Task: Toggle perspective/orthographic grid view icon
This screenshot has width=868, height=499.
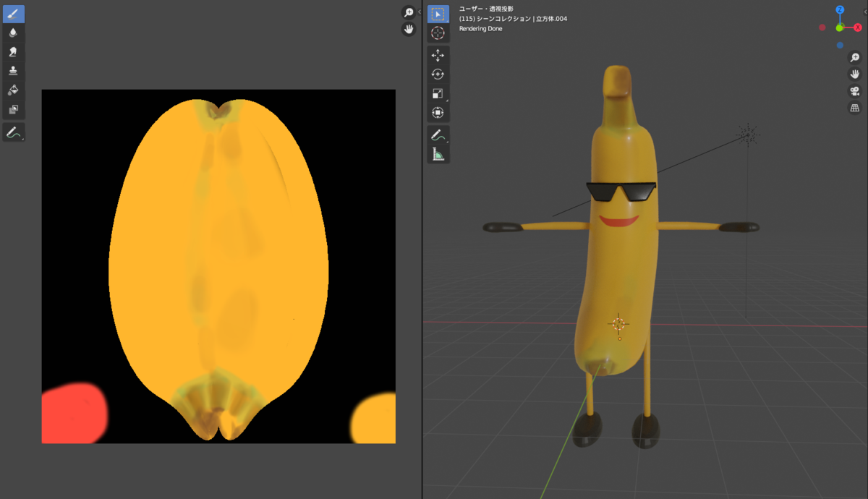Action: coord(854,108)
